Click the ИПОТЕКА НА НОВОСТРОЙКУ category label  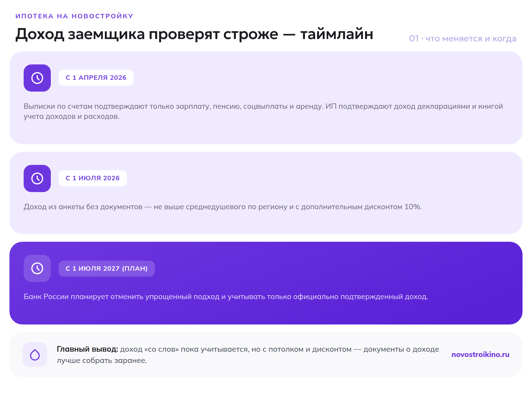74,16
